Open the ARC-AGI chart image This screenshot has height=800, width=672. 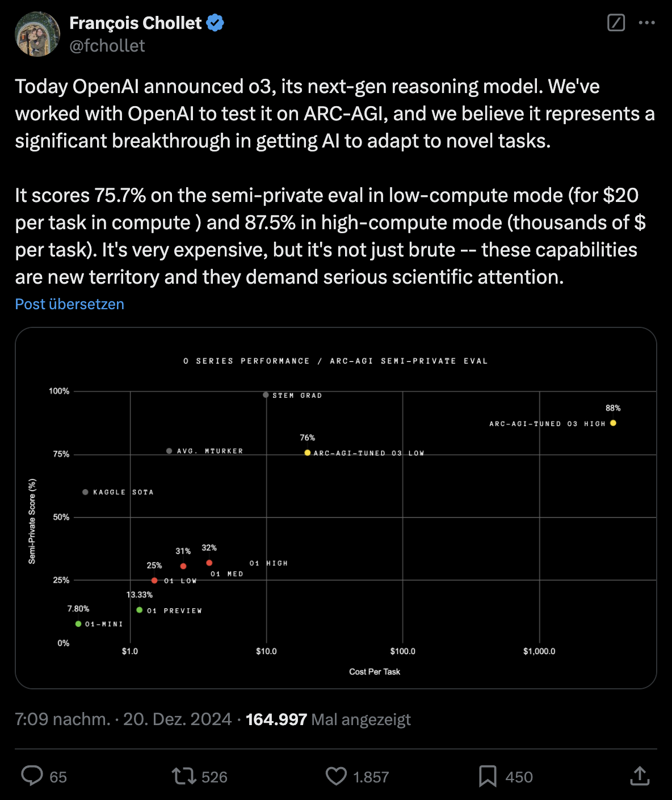click(336, 508)
